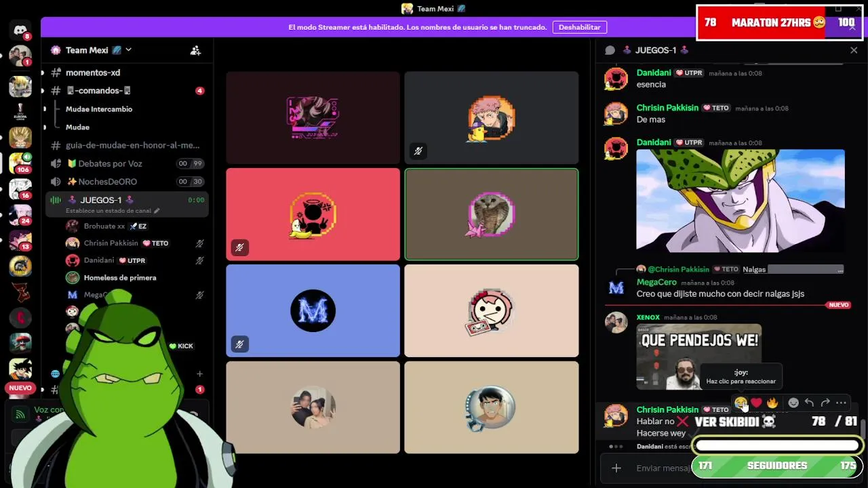The width and height of the screenshot is (868, 488).
Task: Open the Mudae Intercambio thread
Action: [99, 109]
